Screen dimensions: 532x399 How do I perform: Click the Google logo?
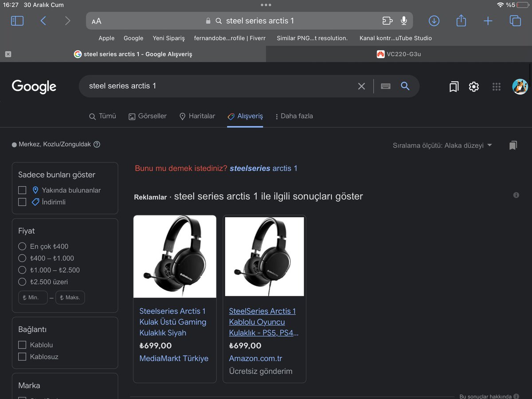[x=34, y=86]
